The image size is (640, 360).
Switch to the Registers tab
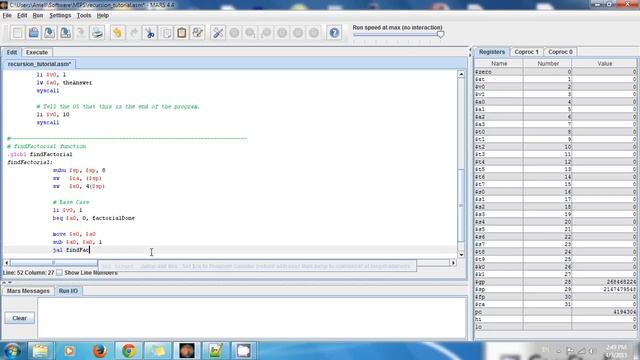(x=492, y=52)
